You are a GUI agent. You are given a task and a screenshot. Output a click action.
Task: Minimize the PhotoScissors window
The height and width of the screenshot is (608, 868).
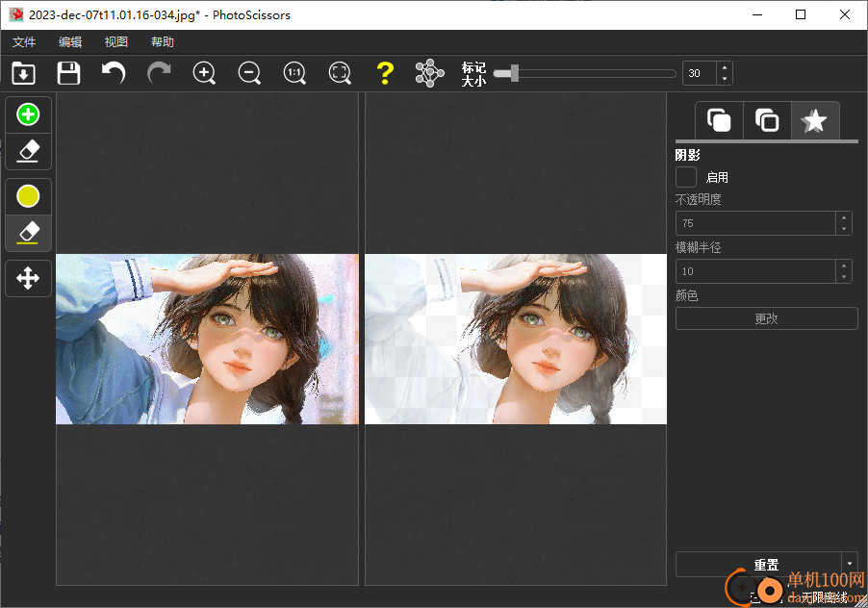pos(757,15)
